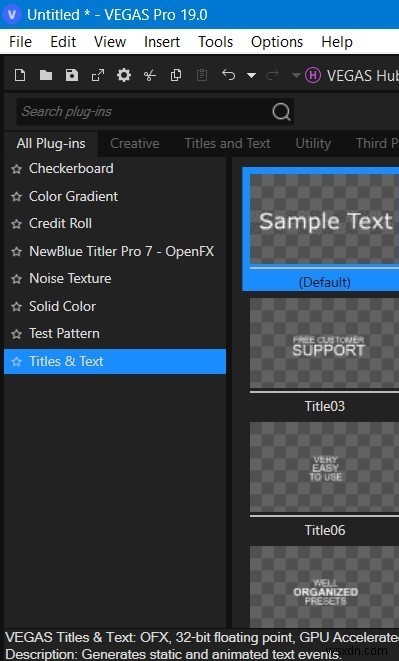Open the File menu
Screen dimensions: 399x661
tap(20, 42)
